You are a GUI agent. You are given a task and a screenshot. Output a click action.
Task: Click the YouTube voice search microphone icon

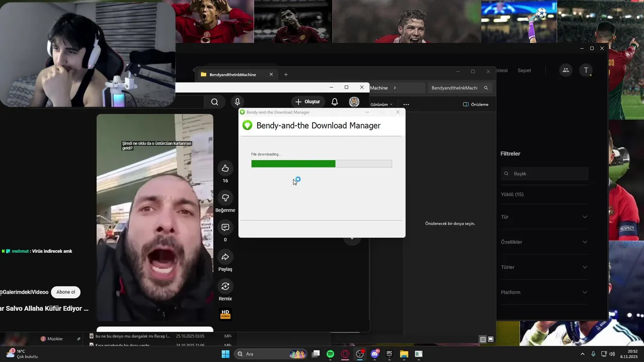pos(237,102)
